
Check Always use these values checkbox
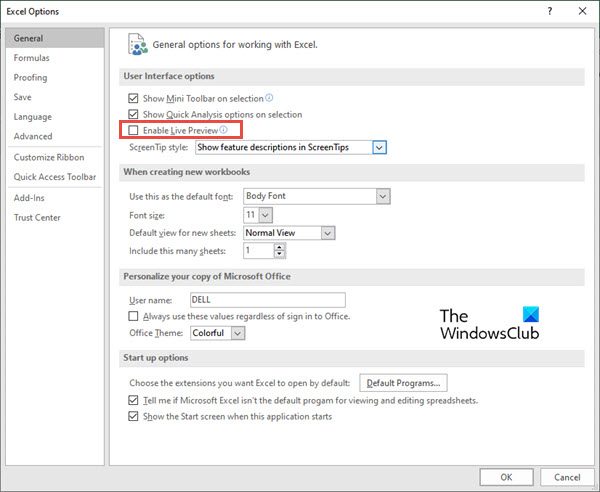(x=133, y=316)
